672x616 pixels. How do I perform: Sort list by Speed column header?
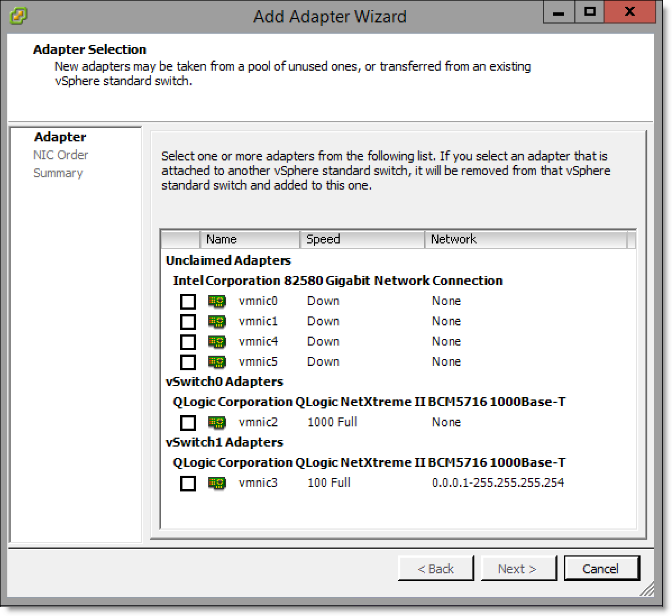(362, 240)
